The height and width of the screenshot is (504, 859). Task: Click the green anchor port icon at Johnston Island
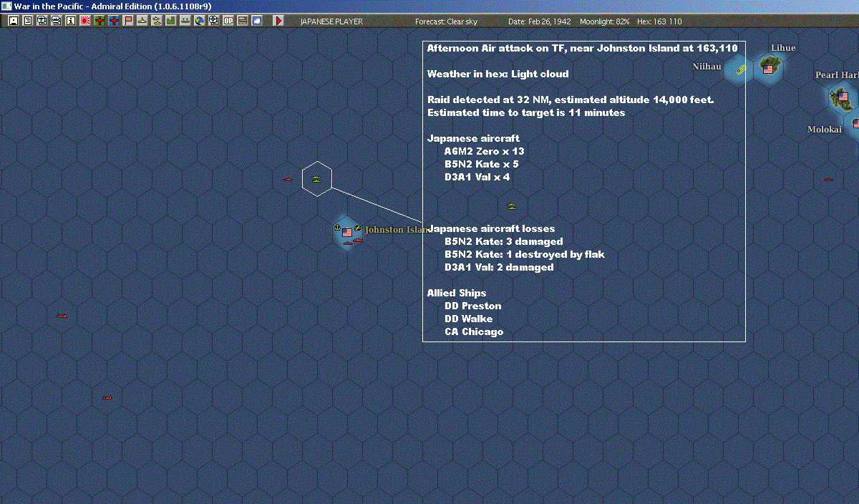[x=337, y=228]
